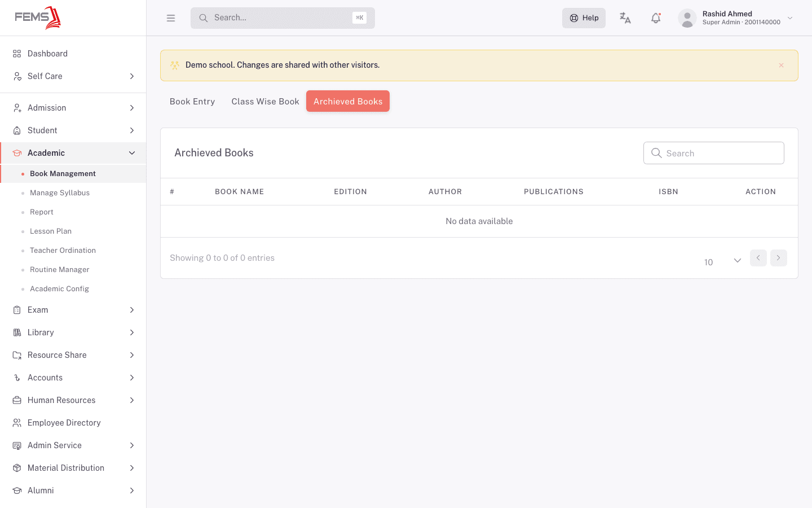The height and width of the screenshot is (508, 812).
Task: Open Routine Manager submenu item
Action: (x=60, y=270)
